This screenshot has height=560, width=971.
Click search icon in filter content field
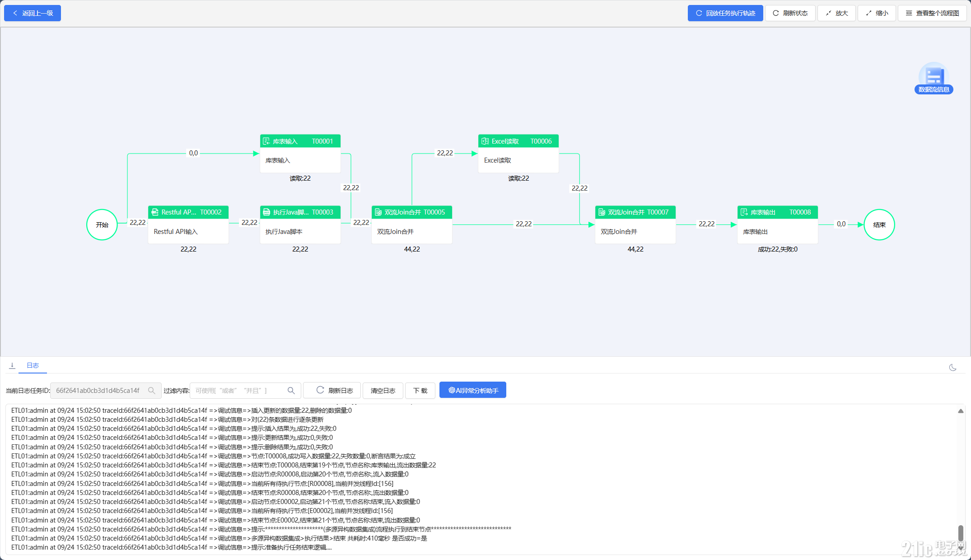click(x=291, y=391)
